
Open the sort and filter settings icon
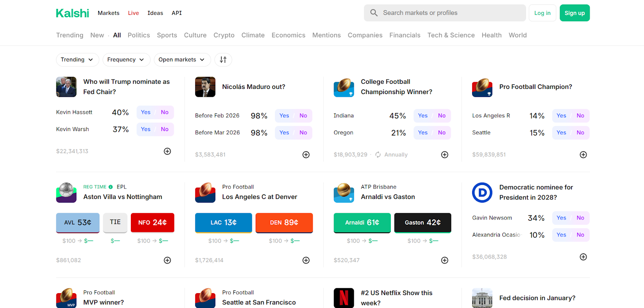[223, 60]
